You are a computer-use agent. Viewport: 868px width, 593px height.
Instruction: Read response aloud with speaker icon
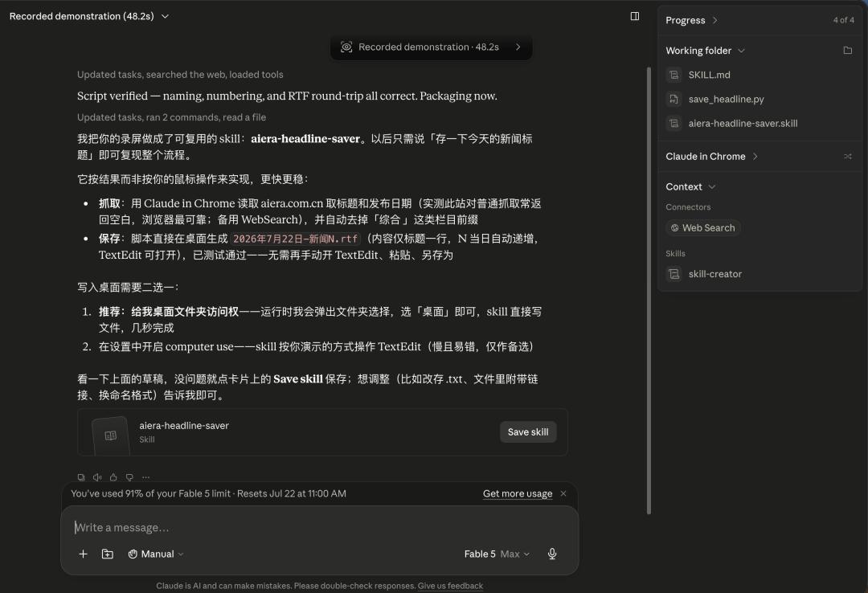point(97,477)
